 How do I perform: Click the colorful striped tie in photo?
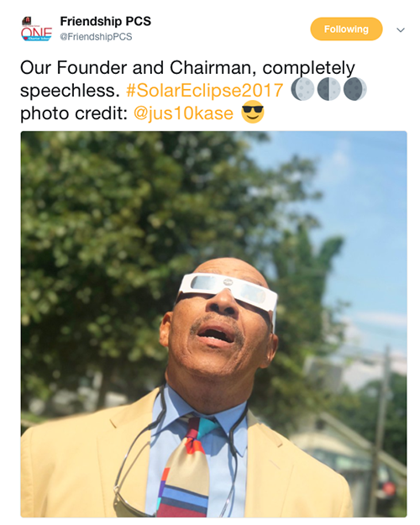[x=187, y=469]
